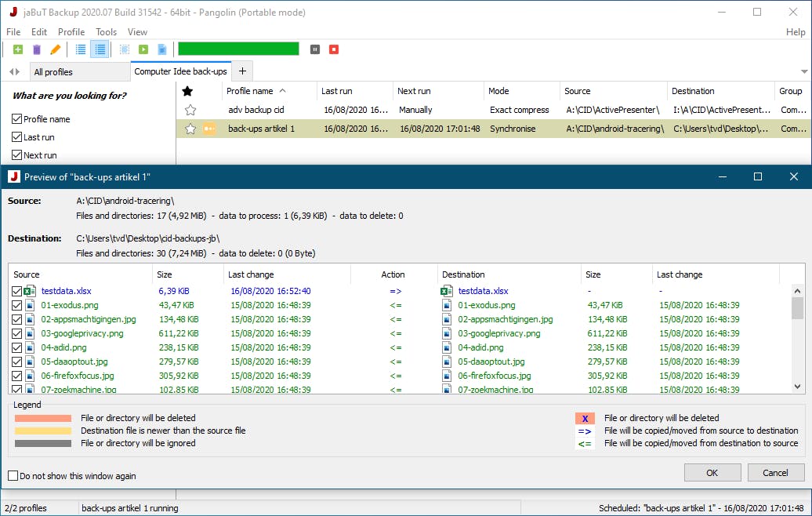The image size is (812, 516).
Task: Click the jaBuT logo icon in the Preview title bar
Action: 14,176
